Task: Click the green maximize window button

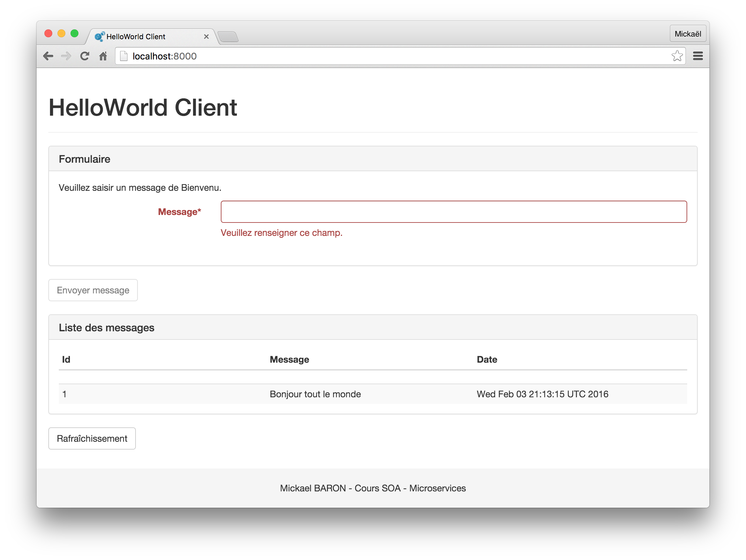Action: (74, 33)
